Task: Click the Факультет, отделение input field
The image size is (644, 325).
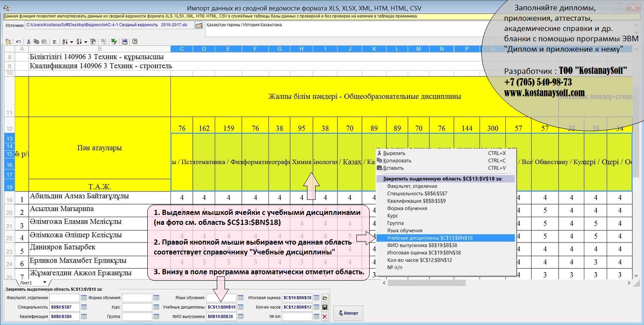Action: (x=64, y=297)
